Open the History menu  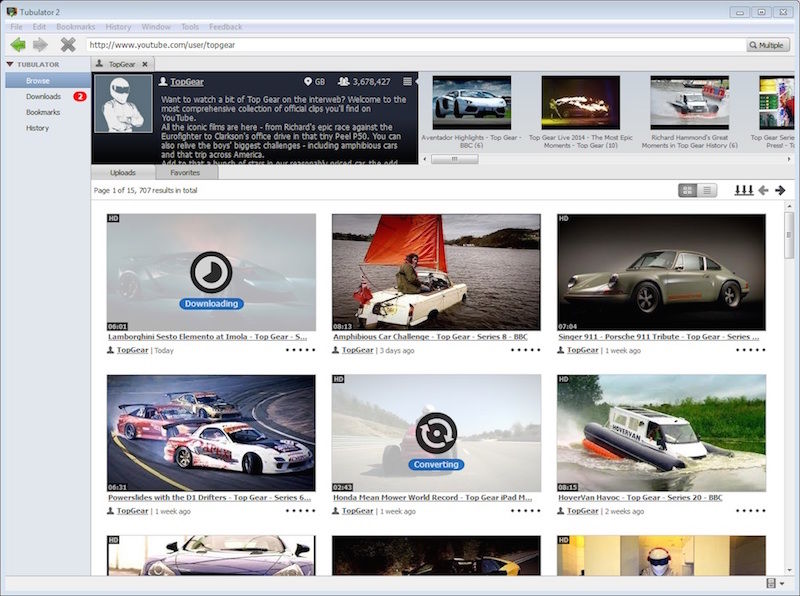point(118,27)
